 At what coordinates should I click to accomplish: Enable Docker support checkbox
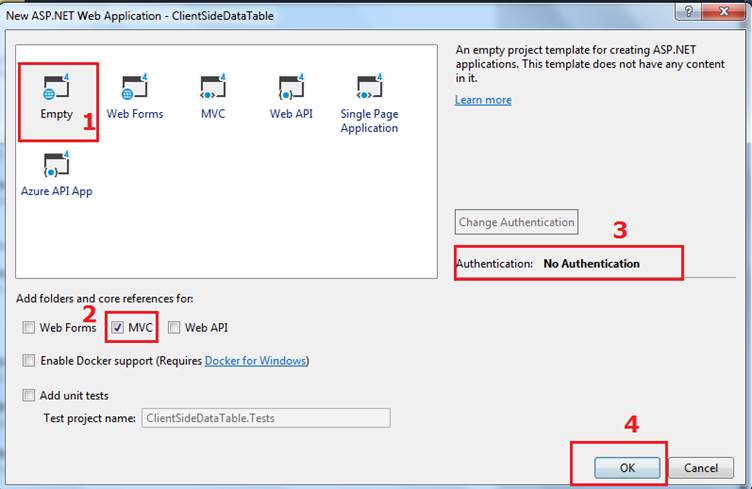(x=29, y=361)
